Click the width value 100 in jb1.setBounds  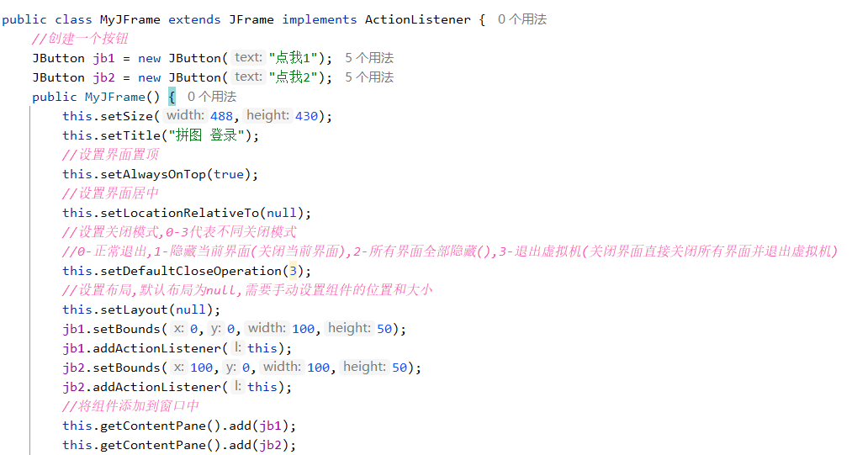(304, 330)
